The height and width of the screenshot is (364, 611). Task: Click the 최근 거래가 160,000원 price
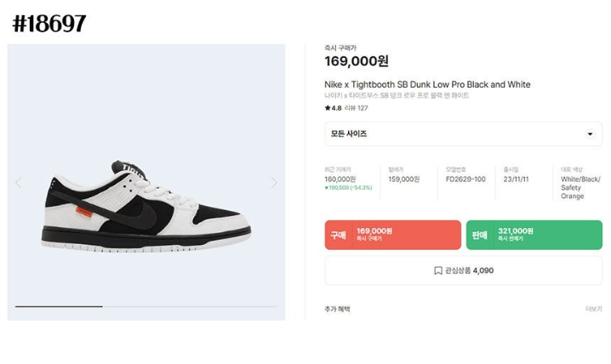(340, 179)
